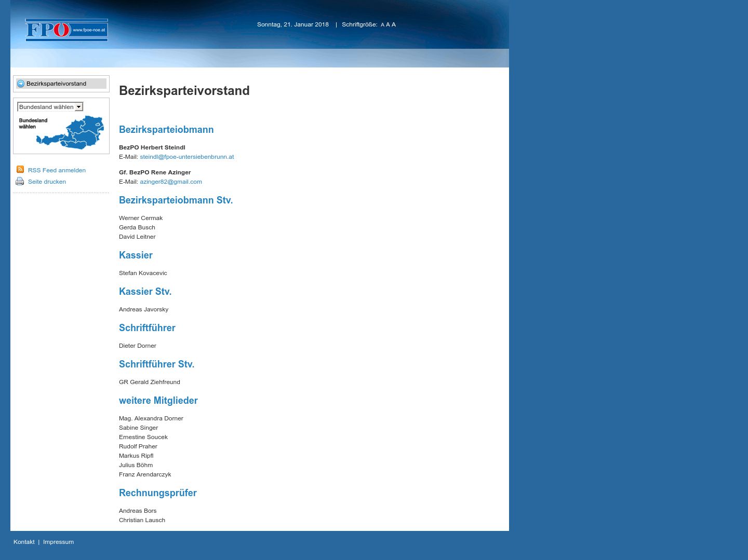Click the name David Leitner
Image resolution: width=748 pixels, height=560 pixels.
[x=137, y=237]
